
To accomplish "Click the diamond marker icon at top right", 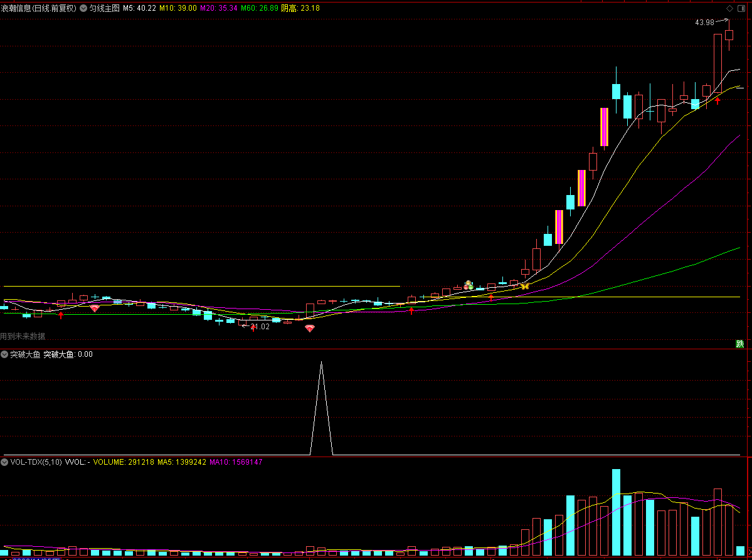I will pyautogui.click(x=729, y=8).
